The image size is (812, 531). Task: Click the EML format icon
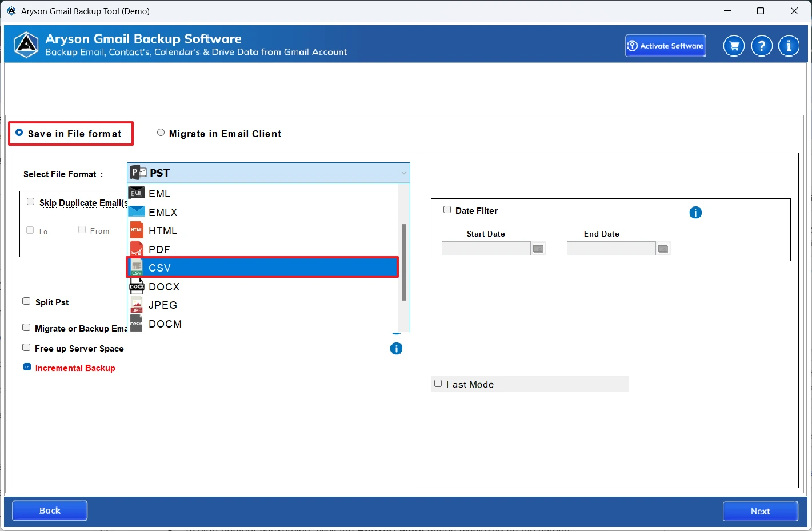click(x=137, y=193)
